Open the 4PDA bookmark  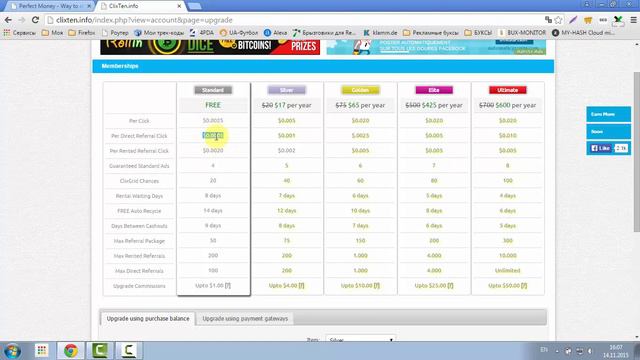click(x=202, y=33)
